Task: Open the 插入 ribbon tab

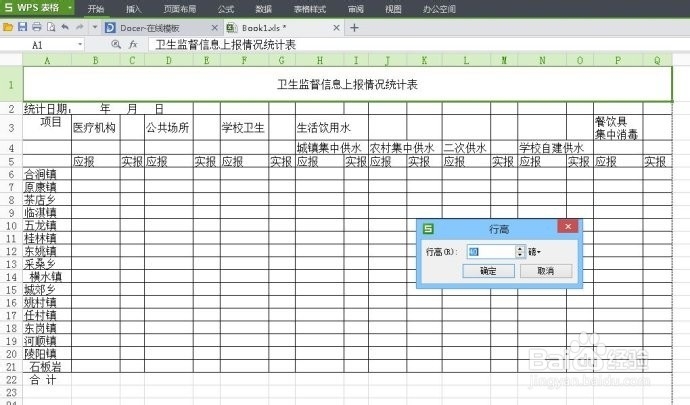Action: (x=133, y=9)
